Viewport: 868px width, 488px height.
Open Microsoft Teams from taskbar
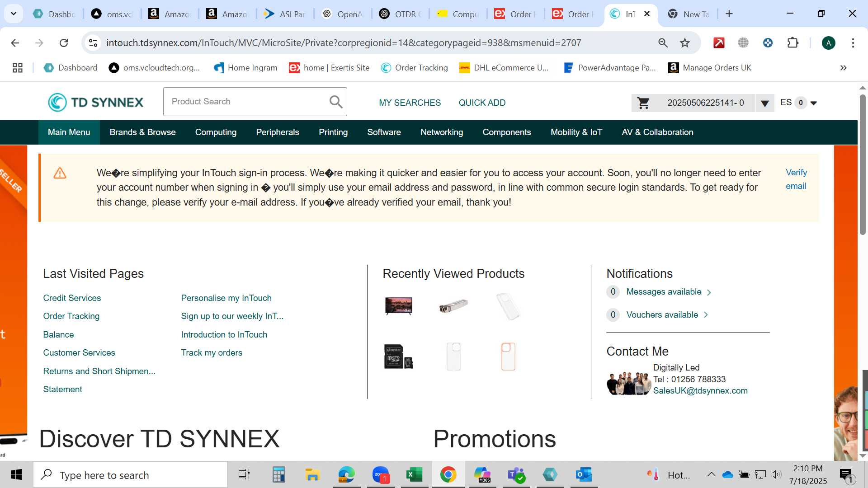516,475
